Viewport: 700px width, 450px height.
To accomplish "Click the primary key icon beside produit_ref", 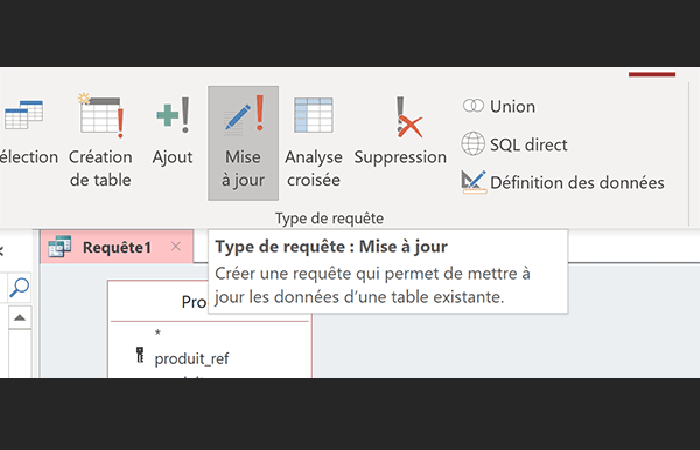I will point(140,358).
